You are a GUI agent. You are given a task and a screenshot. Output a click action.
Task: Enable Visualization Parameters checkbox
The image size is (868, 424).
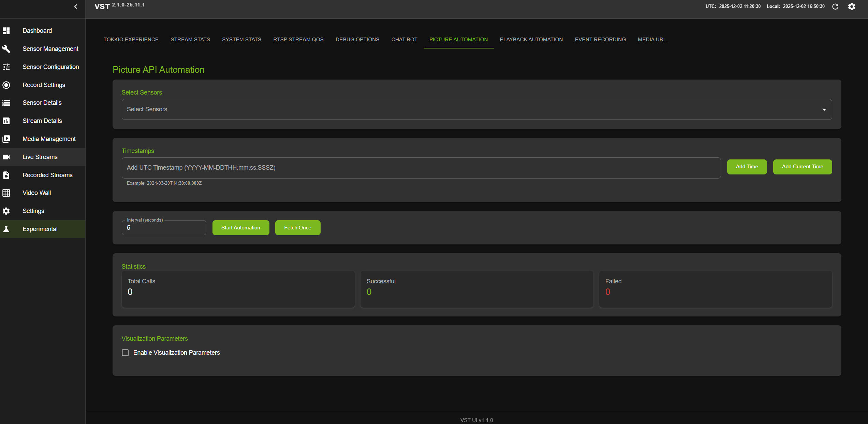[x=125, y=353]
